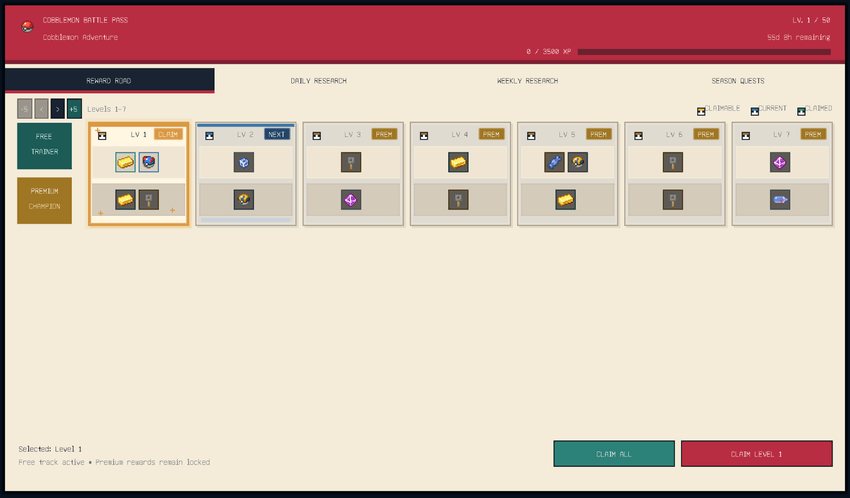Jump back five levels with -5 button
The image size is (850, 498).
[x=24, y=108]
